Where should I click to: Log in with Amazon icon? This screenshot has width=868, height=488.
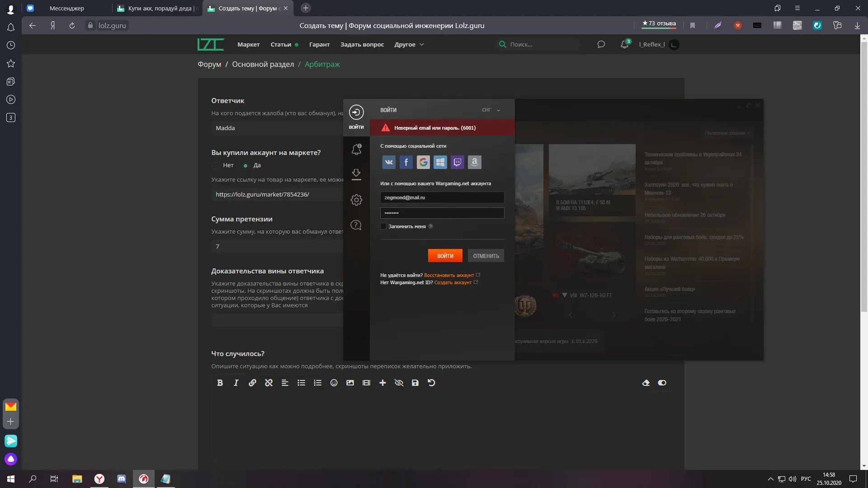click(x=474, y=162)
